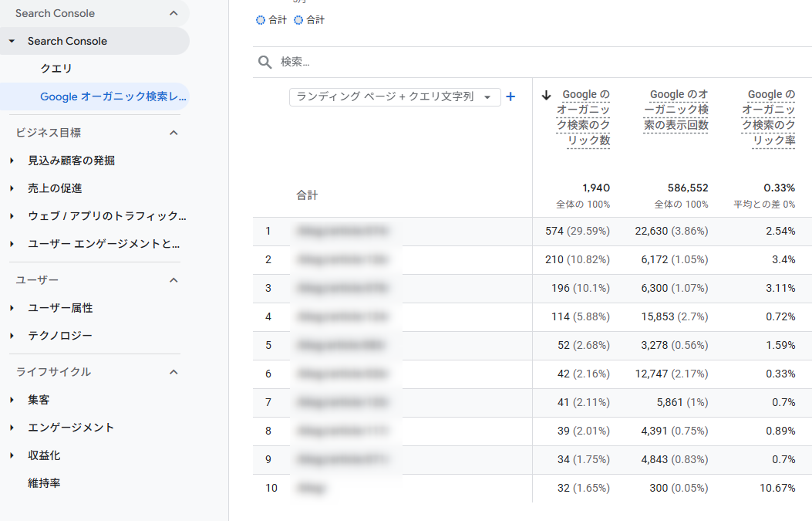Click the 12,747 (2.17%) impressions cell
The image size is (812, 521).
click(672, 374)
